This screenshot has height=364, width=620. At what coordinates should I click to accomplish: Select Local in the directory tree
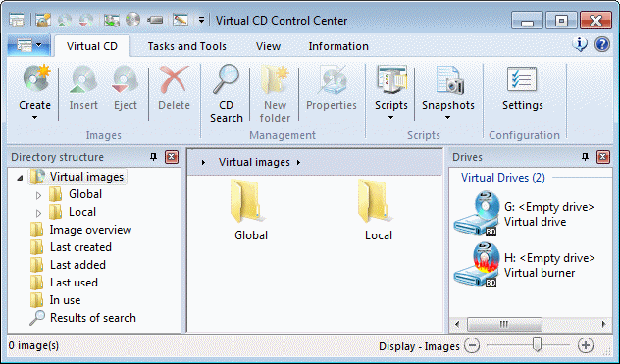point(82,212)
